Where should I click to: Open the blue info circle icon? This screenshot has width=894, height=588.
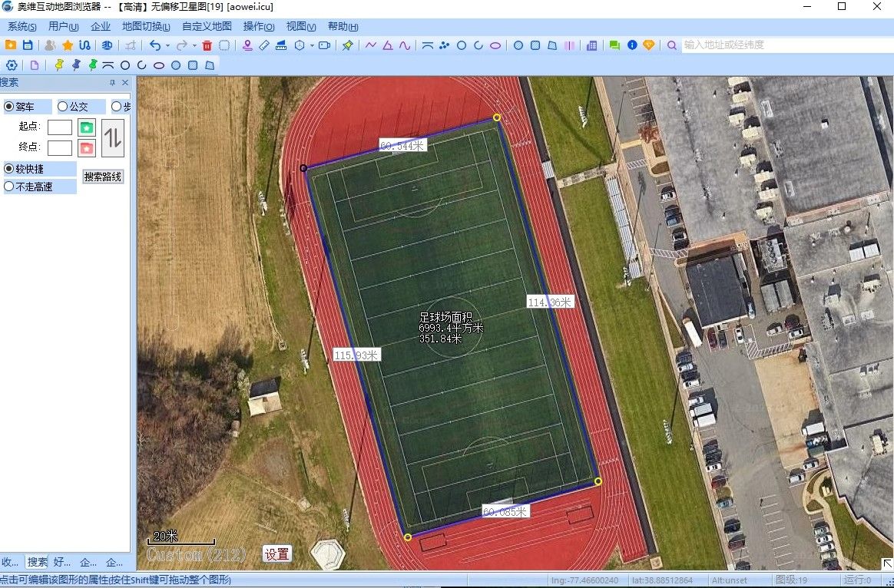[632, 45]
